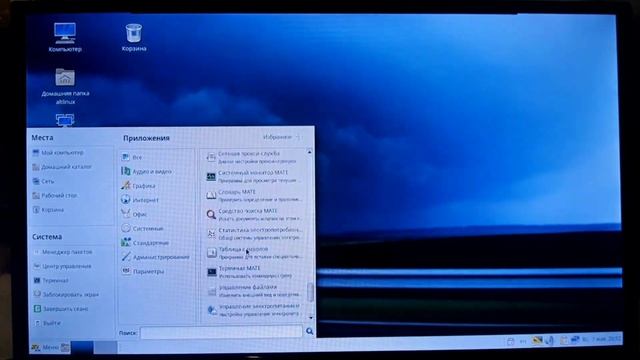Launch Статистика электропотребления
Image resolution: width=640 pixels, height=360 pixels.
pos(254,234)
